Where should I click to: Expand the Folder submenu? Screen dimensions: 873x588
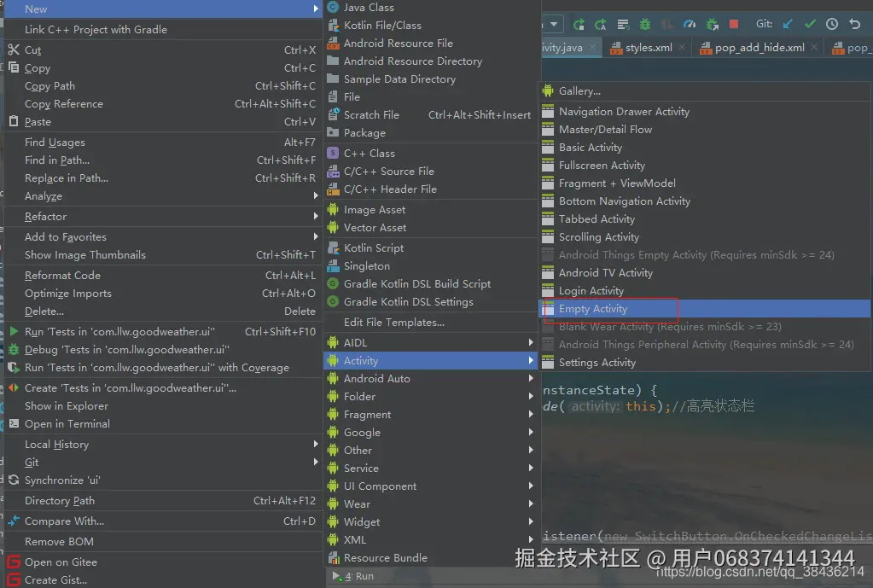click(x=430, y=397)
